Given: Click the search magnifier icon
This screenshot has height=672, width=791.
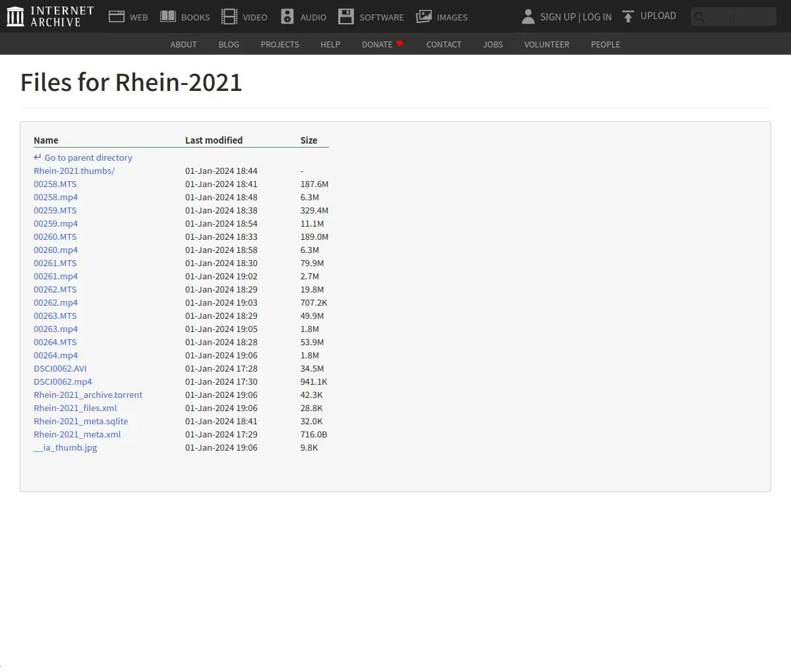Looking at the screenshot, I should point(700,17).
